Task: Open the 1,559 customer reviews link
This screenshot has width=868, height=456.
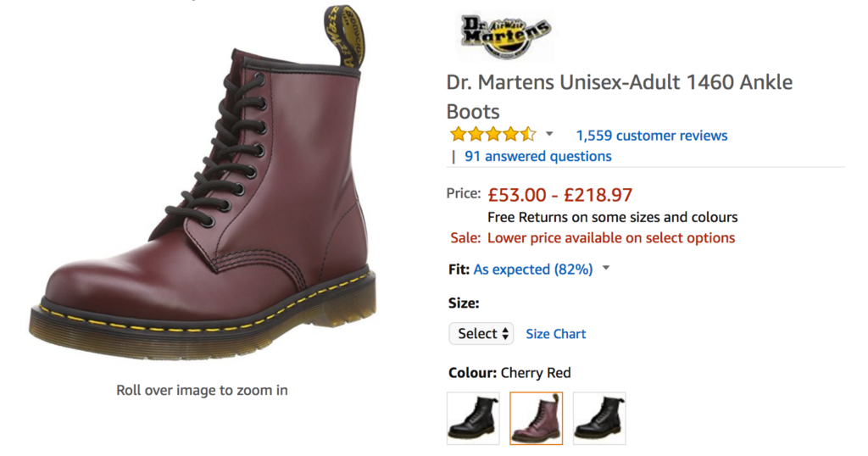Action: point(651,136)
